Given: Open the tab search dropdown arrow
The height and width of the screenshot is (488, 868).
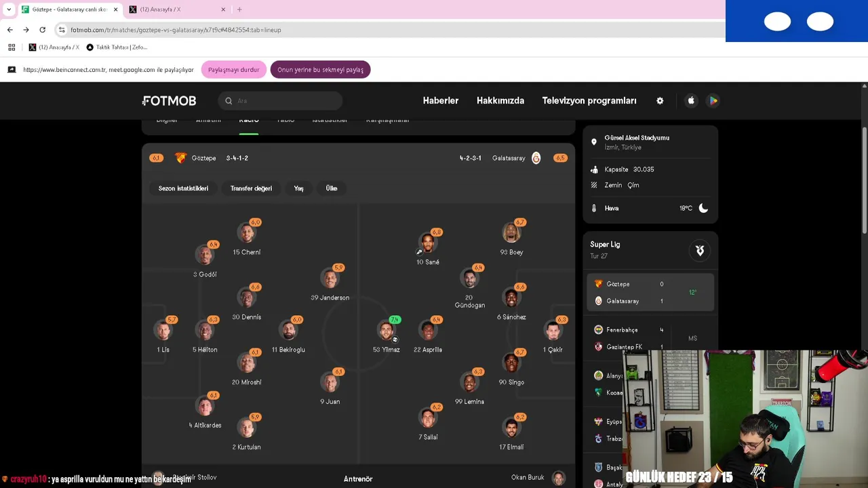Looking at the screenshot, I should click(x=9, y=9).
